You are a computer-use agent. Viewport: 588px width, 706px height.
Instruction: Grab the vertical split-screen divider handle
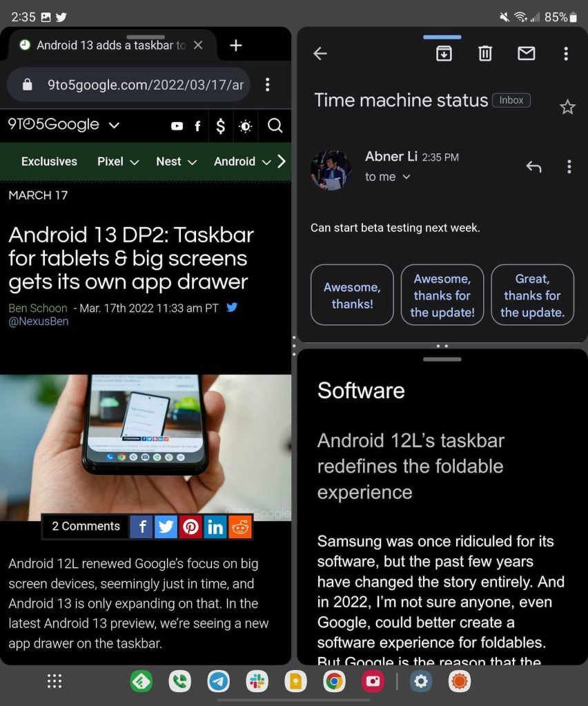[294, 346]
